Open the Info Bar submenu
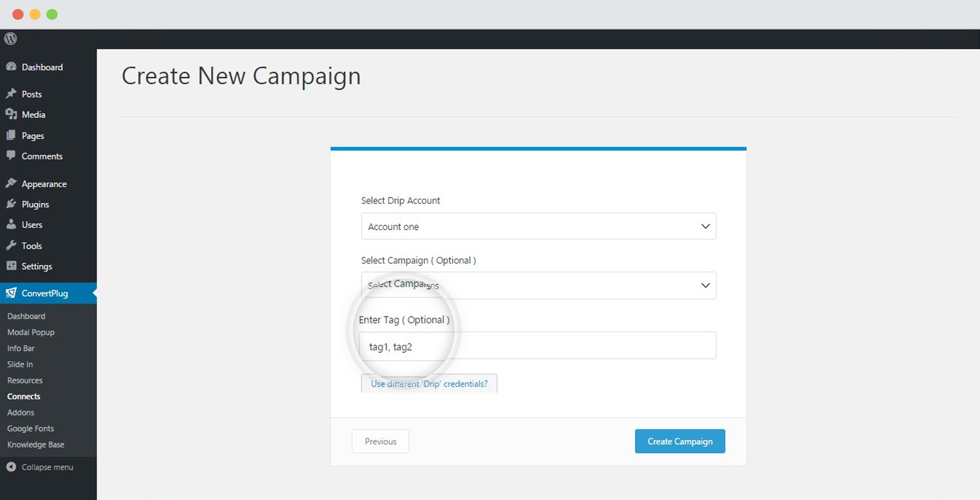Screen dimensions: 980x500 tap(21, 348)
